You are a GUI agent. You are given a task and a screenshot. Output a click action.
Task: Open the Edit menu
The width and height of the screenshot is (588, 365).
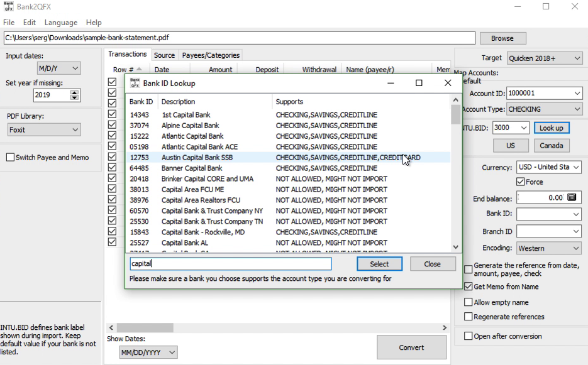tap(30, 23)
